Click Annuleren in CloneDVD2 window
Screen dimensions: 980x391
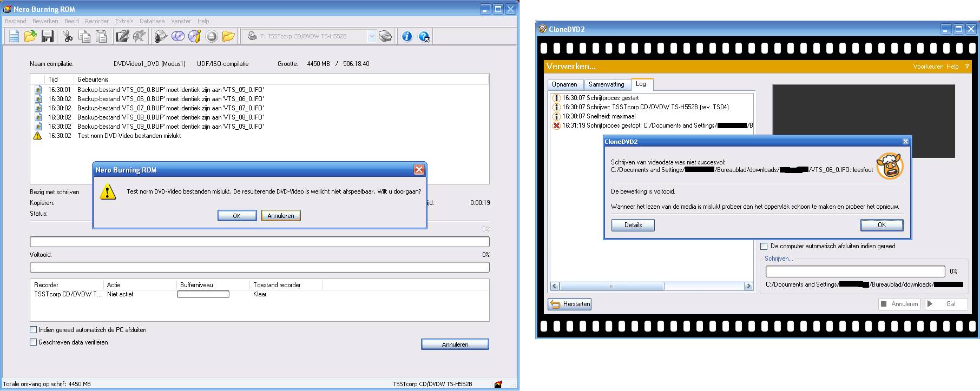coord(899,304)
